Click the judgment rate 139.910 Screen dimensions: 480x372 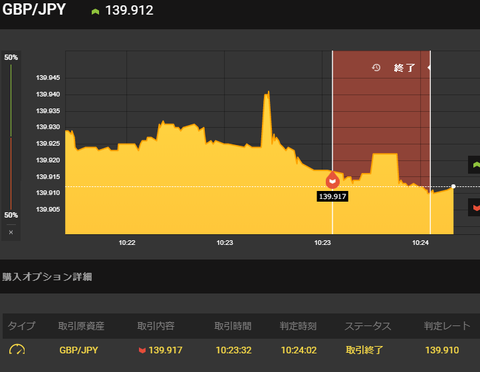coord(442,350)
